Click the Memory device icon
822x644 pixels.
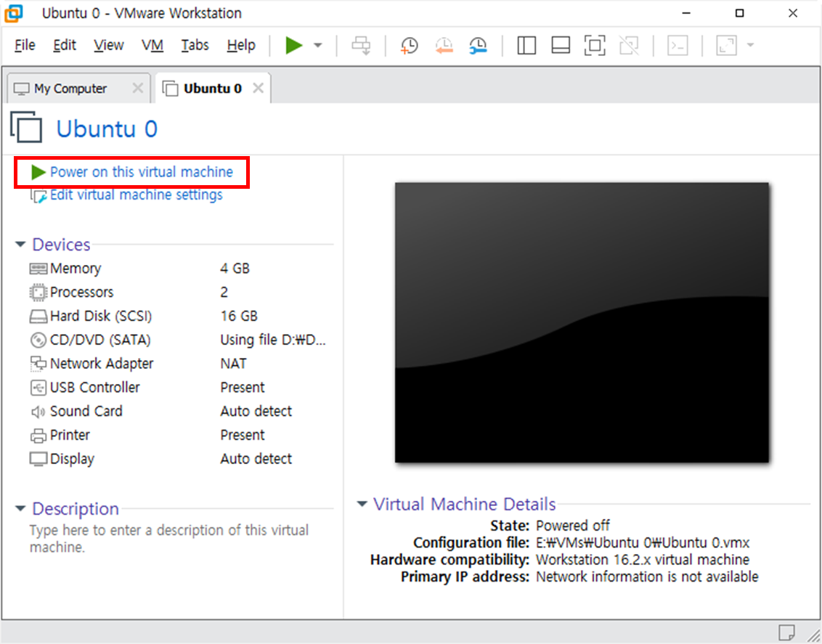coord(38,269)
